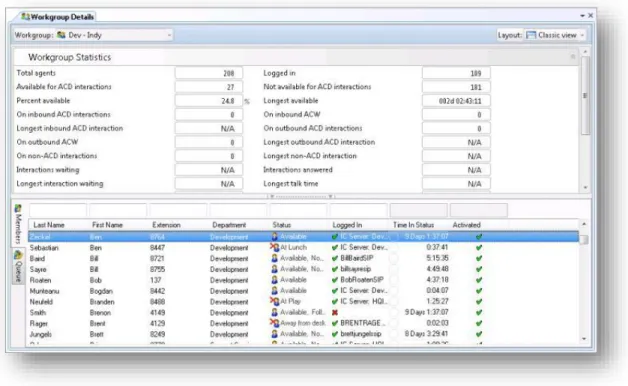Click logged-in checkmark for Sebastian
The image size is (628, 386).
pos(335,247)
